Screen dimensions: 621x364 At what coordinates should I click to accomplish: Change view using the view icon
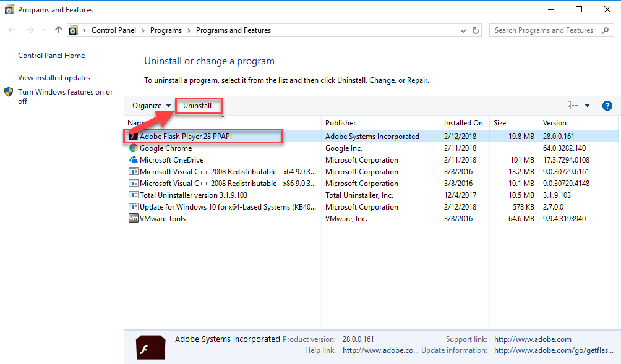point(573,105)
